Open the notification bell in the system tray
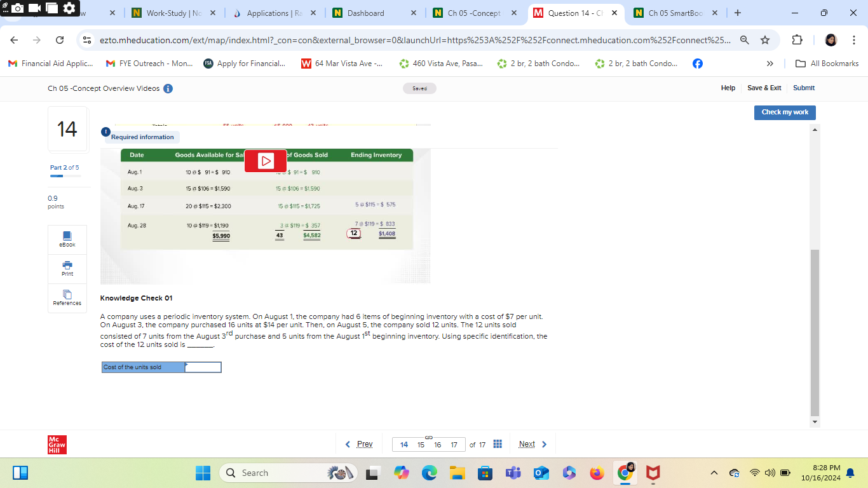Viewport: 868px width, 488px height. [x=850, y=473]
